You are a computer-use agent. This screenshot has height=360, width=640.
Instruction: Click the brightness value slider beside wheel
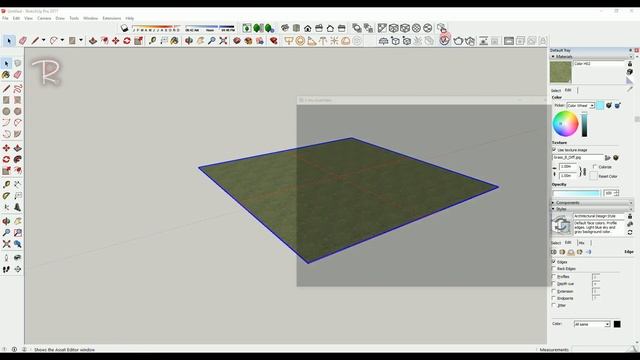coord(584,125)
